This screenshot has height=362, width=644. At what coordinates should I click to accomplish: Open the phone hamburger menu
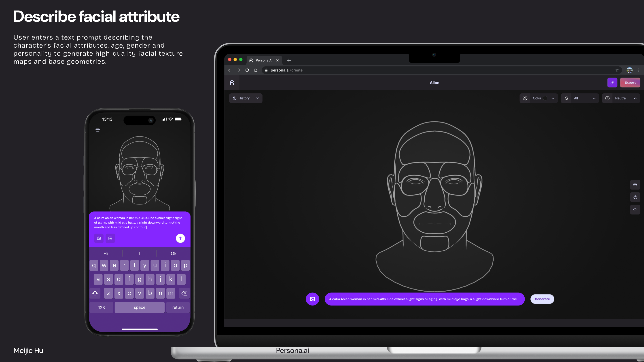(98, 130)
